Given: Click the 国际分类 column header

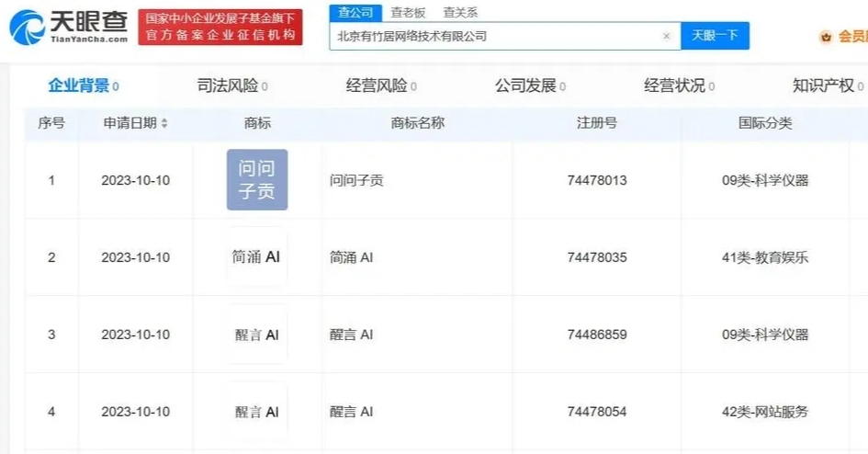Looking at the screenshot, I should click(765, 123).
